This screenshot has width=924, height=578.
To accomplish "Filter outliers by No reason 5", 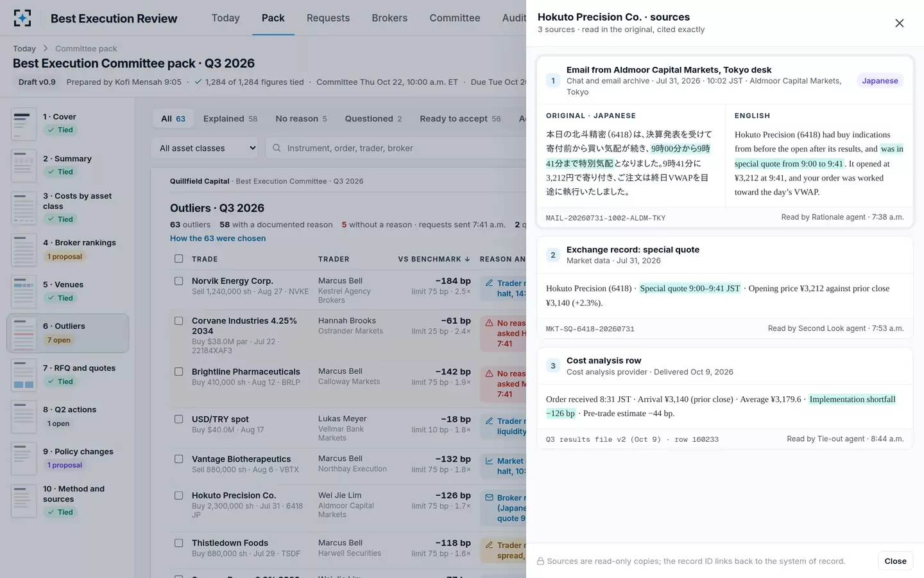I will (x=301, y=119).
